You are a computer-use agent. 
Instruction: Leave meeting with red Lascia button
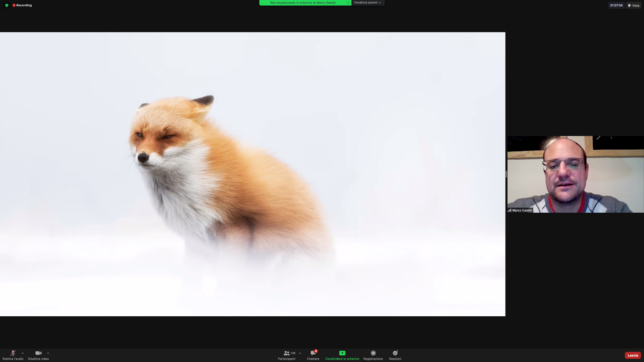pos(632,355)
